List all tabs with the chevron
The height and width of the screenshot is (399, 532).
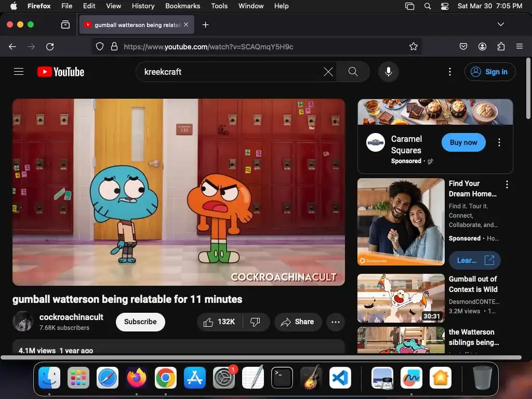[x=501, y=24]
